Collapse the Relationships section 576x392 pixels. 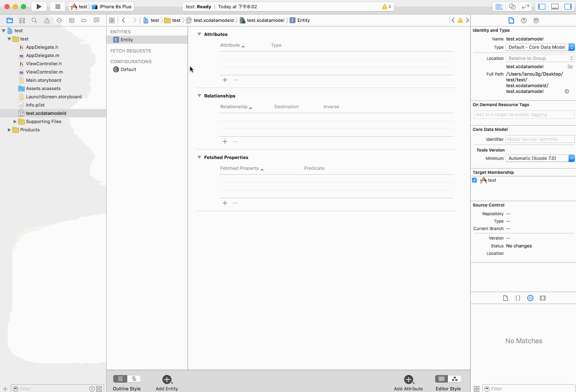pos(199,96)
